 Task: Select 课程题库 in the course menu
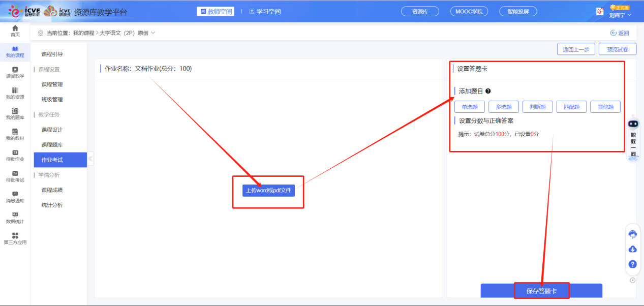point(52,145)
